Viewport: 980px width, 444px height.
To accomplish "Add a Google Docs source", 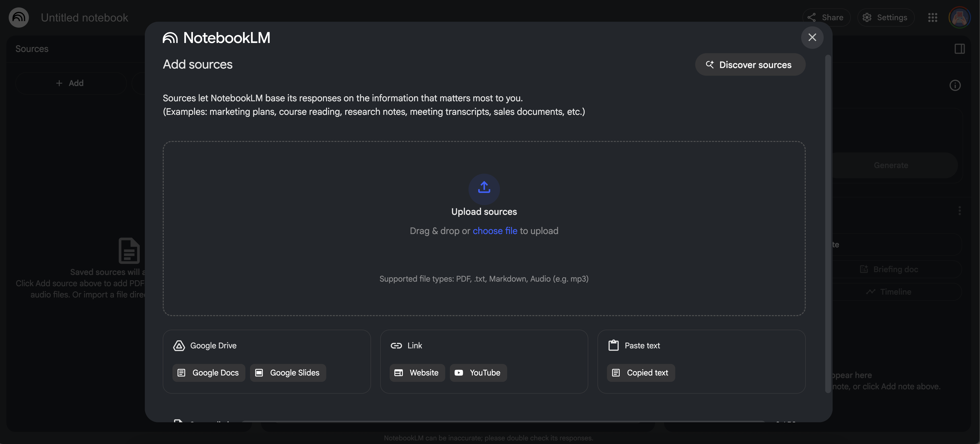I will (x=209, y=373).
